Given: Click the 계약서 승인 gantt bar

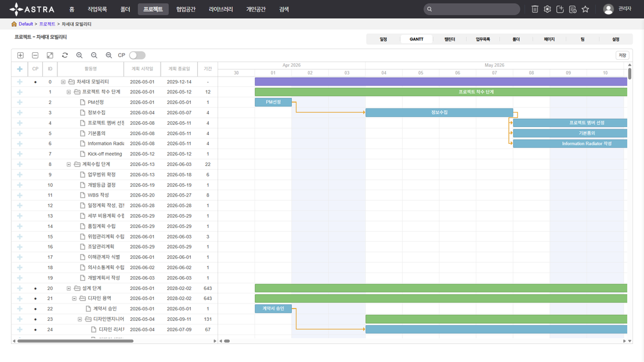Looking at the screenshot, I should click(x=273, y=309).
